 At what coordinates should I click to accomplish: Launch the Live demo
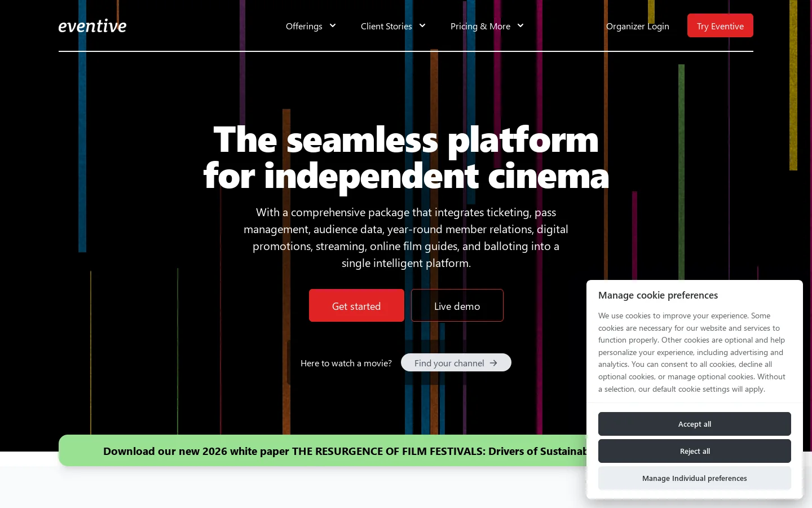click(x=457, y=305)
